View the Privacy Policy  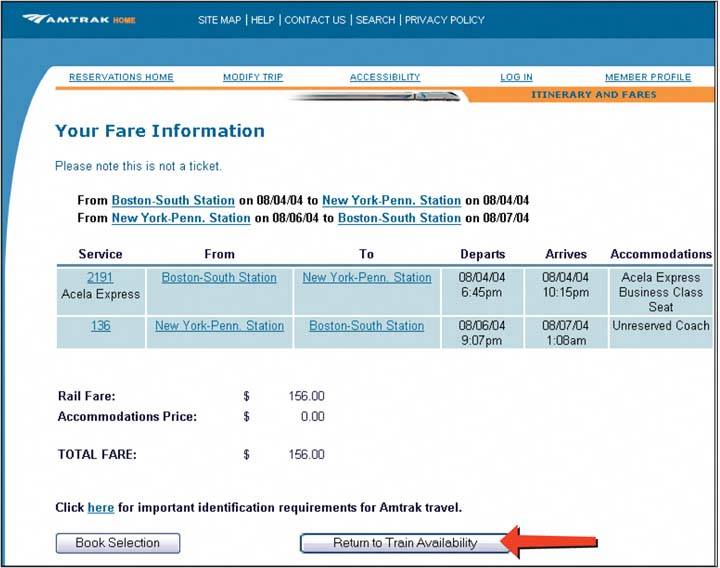[444, 20]
